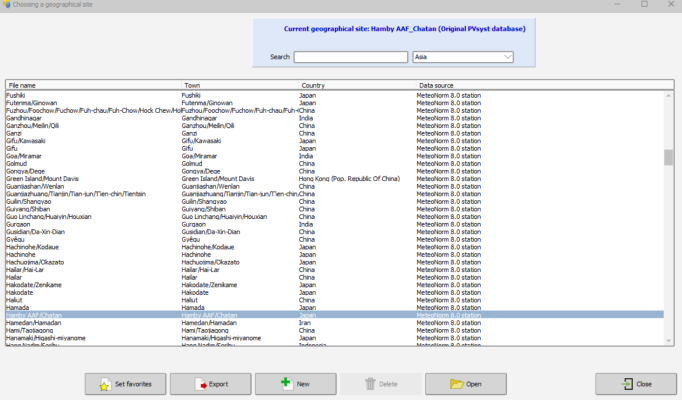Image resolution: width=682 pixels, height=400 pixels.
Task: Maximize the geographical site window
Action: point(644,5)
